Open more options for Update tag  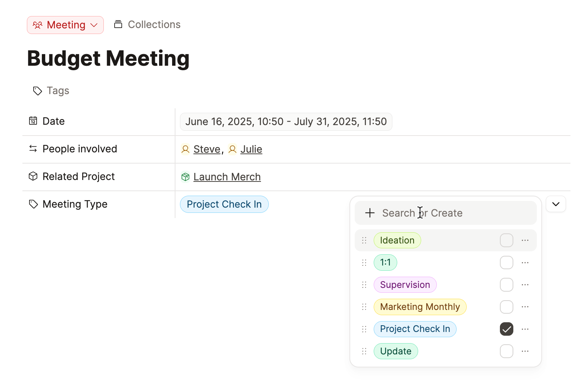tap(525, 351)
